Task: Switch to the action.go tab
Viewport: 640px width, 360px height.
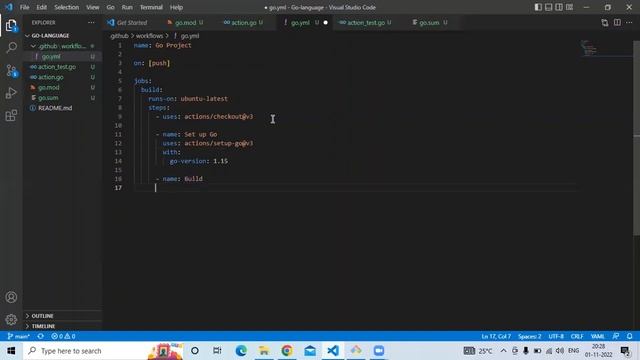Action: click(x=244, y=23)
